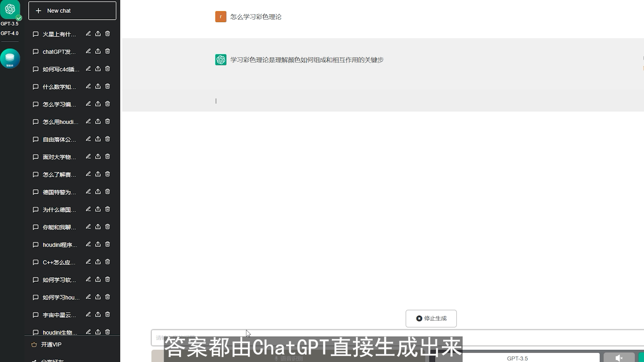Click edit icon on 火星上有什 chat

coord(89,34)
